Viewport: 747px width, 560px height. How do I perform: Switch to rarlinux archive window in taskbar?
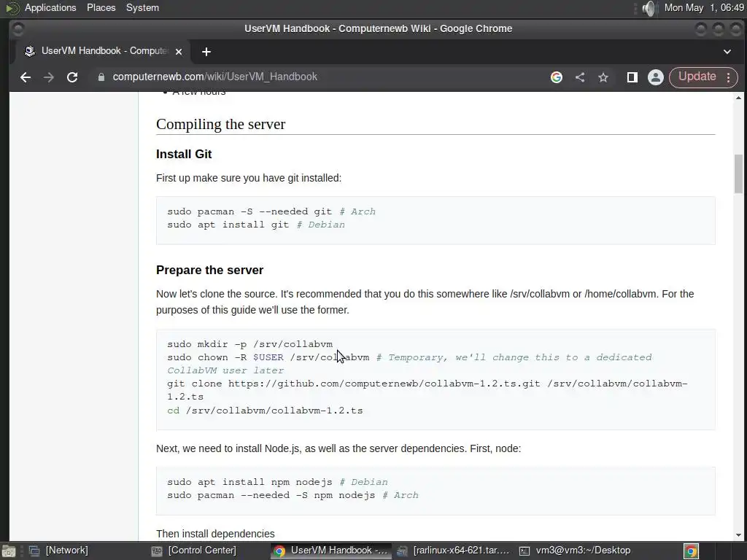coord(452,551)
